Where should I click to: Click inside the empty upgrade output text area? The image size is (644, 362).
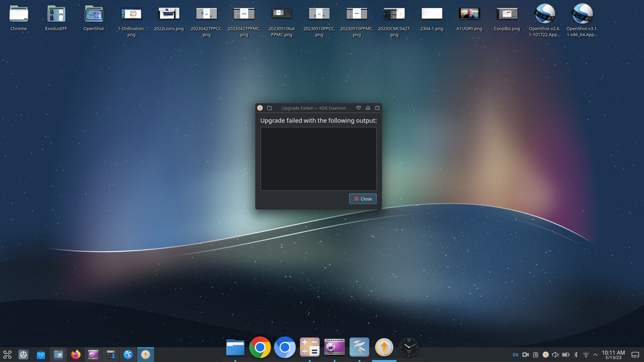tap(318, 158)
